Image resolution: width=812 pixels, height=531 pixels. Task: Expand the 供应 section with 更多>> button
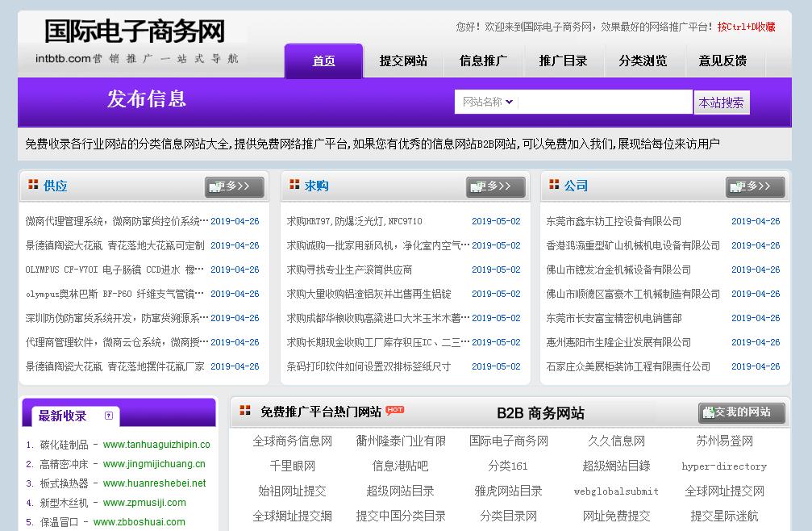tap(234, 186)
